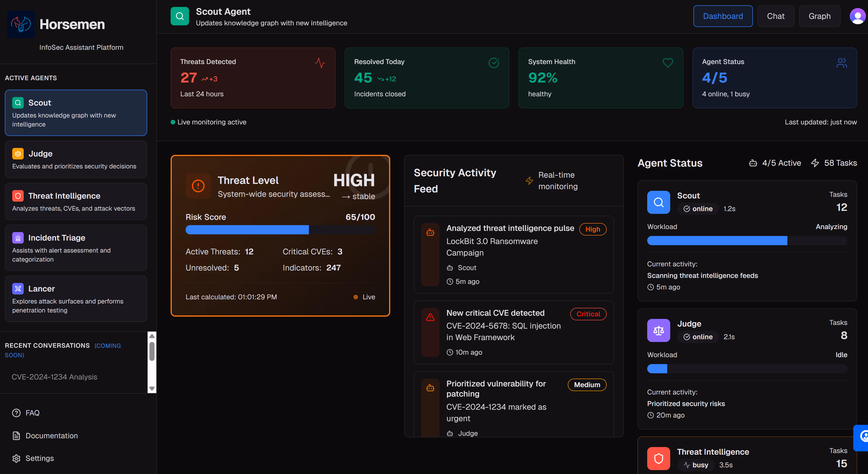
Task: Click the Threat Level warning icon
Action: click(198, 186)
